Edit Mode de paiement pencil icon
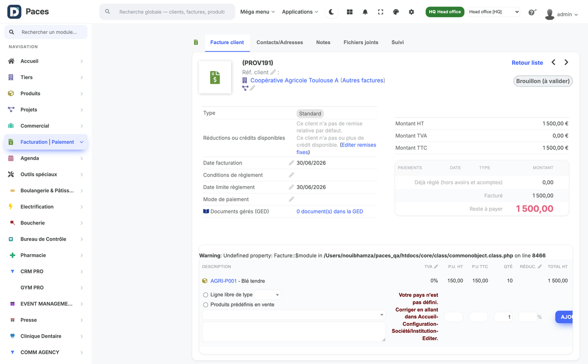Viewport: 588px width, 364px height. (x=292, y=199)
